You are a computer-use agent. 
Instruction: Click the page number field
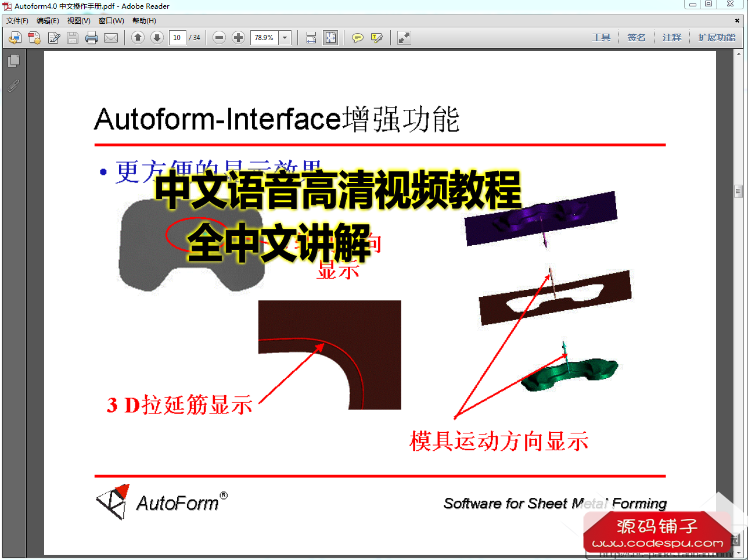click(177, 38)
